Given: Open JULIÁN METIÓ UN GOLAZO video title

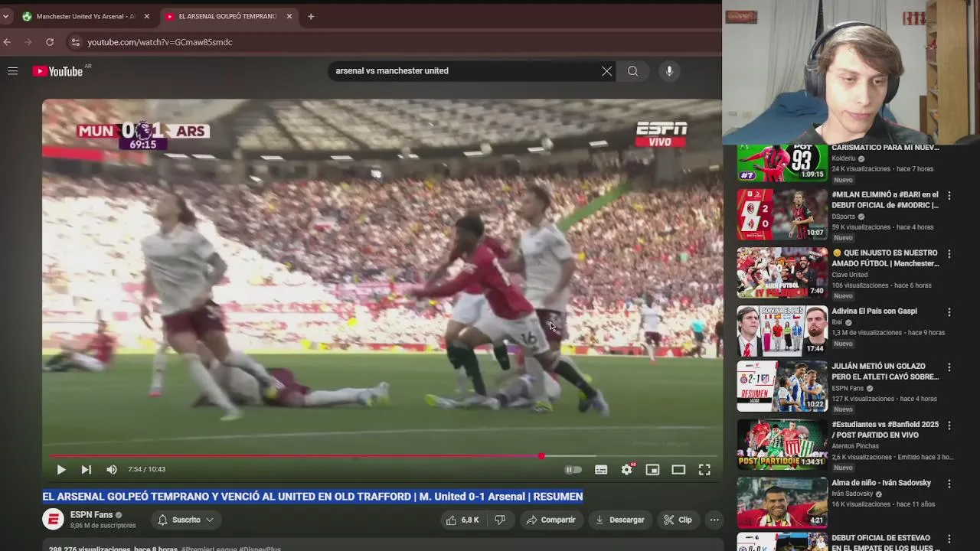Looking at the screenshot, I should pos(884,371).
